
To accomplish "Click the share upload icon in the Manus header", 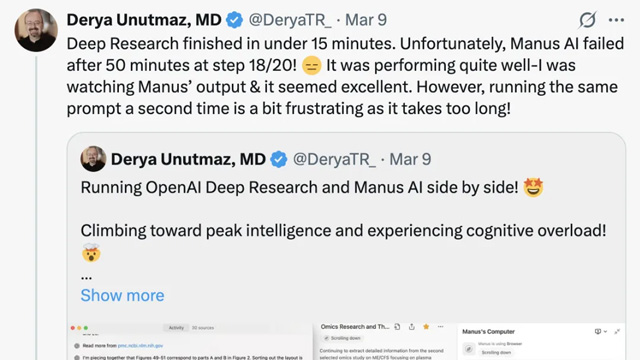I will (411, 327).
